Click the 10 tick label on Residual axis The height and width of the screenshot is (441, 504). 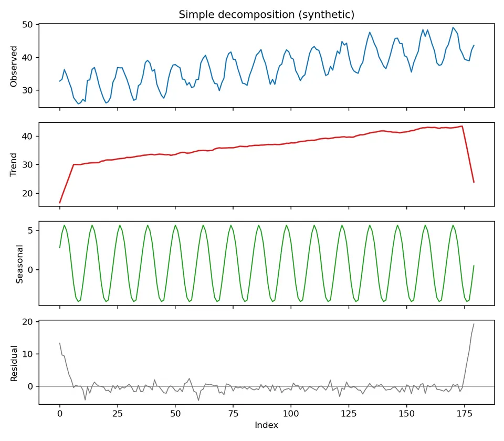pos(27,354)
